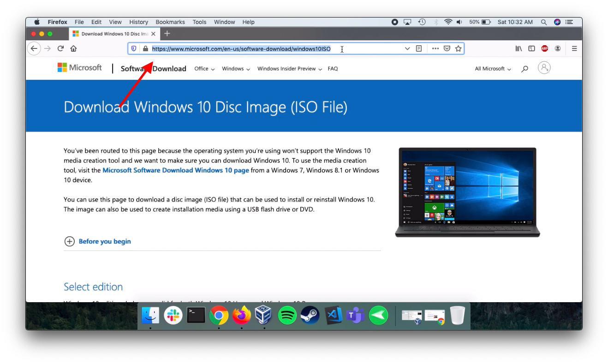Open Wi-Fi status menu
608x364 pixels.
pos(448,22)
